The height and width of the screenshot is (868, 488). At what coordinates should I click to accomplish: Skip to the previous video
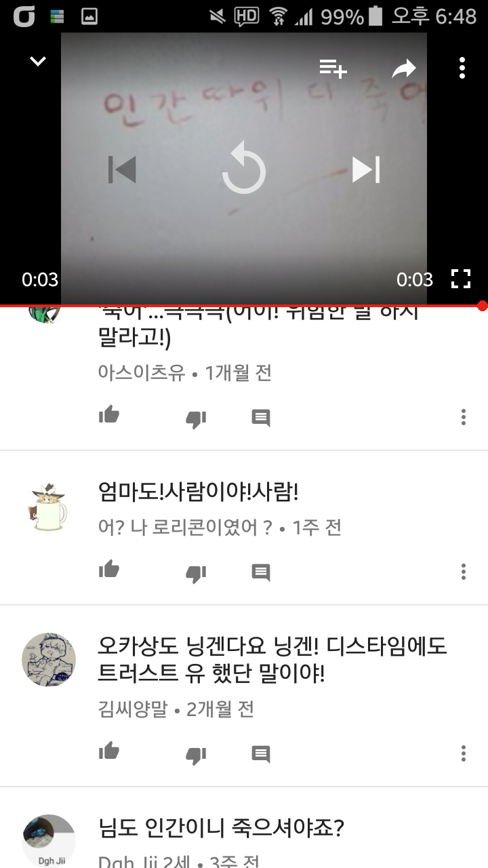pyautogui.click(x=122, y=170)
